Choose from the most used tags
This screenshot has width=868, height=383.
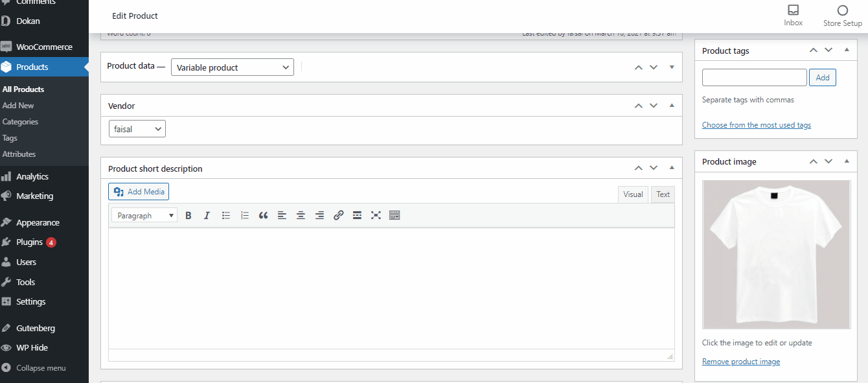click(x=757, y=125)
